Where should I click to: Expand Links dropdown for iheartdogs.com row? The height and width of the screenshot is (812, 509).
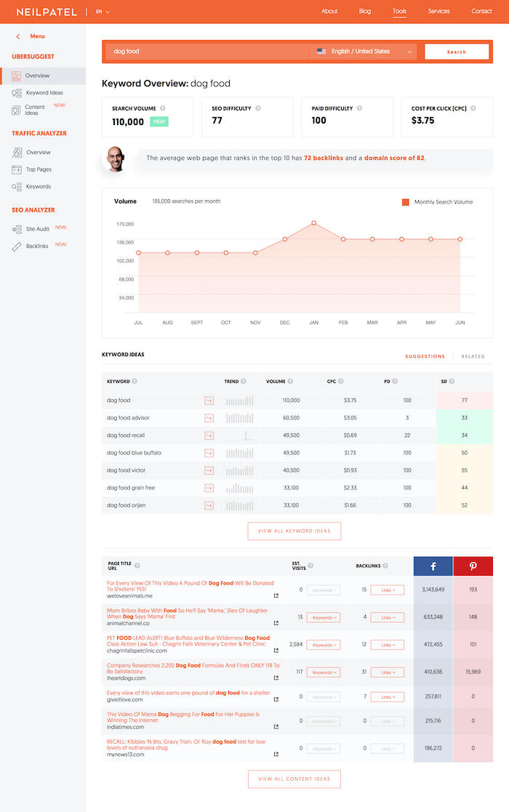pyautogui.click(x=387, y=672)
